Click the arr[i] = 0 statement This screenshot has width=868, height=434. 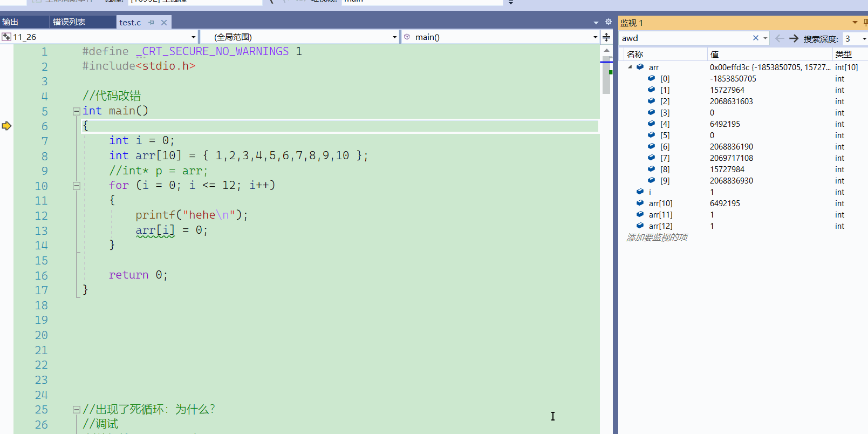pos(172,230)
